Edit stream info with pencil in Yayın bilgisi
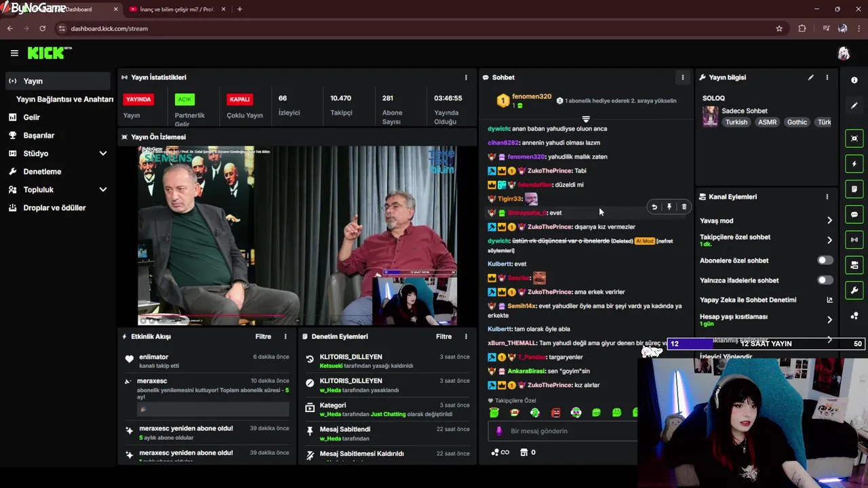This screenshot has width=868, height=488. pyautogui.click(x=811, y=77)
